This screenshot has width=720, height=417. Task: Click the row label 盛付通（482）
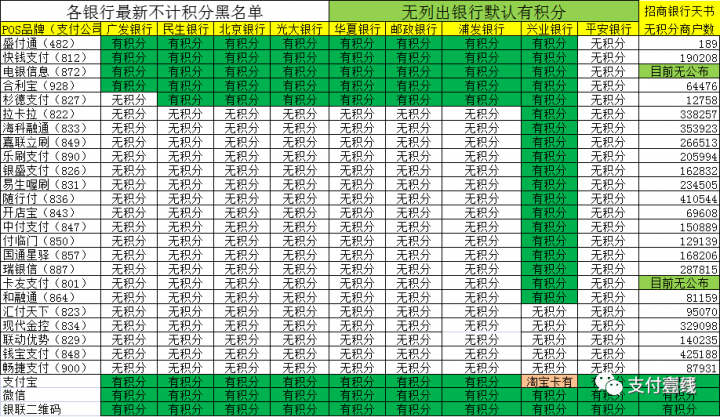point(51,44)
